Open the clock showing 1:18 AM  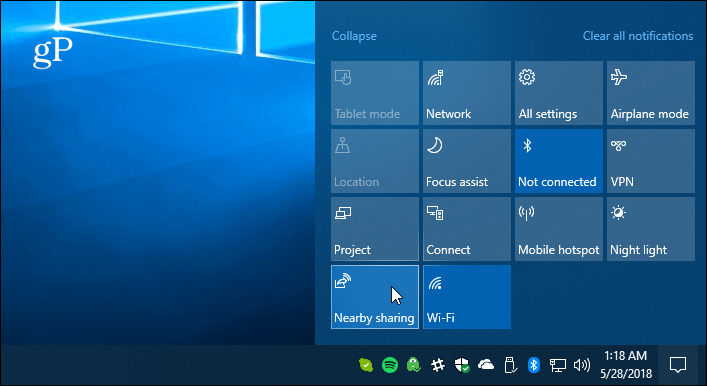[626, 365]
